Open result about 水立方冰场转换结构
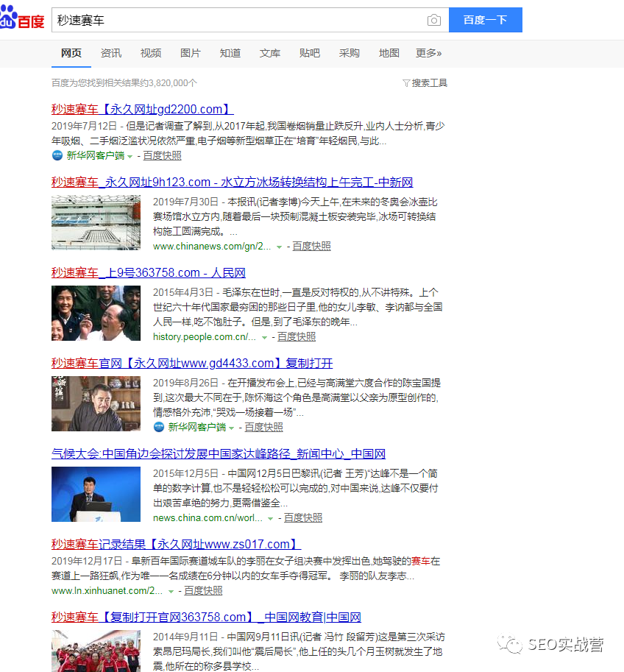This screenshot has height=672, width=624. point(232,182)
